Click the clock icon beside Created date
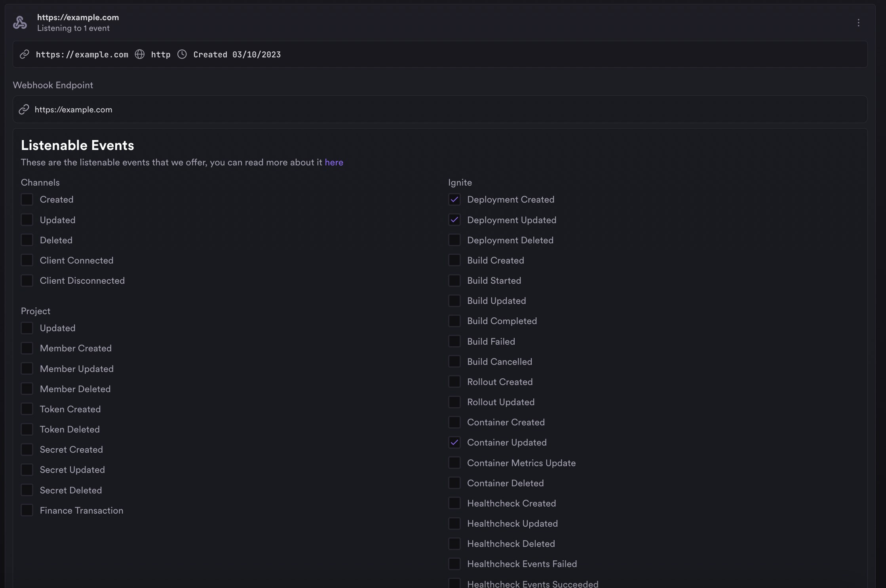The width and height of the screenshot is (886, 588). (x=182, y=54)
